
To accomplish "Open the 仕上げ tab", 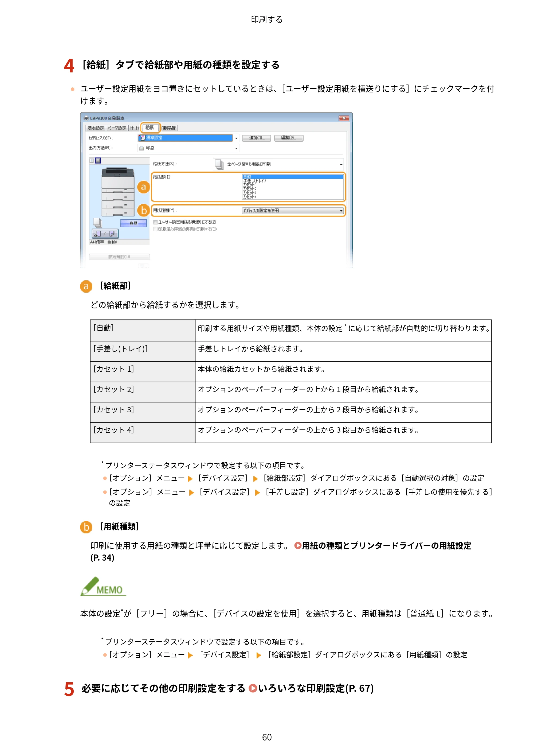I will (134, 128).
